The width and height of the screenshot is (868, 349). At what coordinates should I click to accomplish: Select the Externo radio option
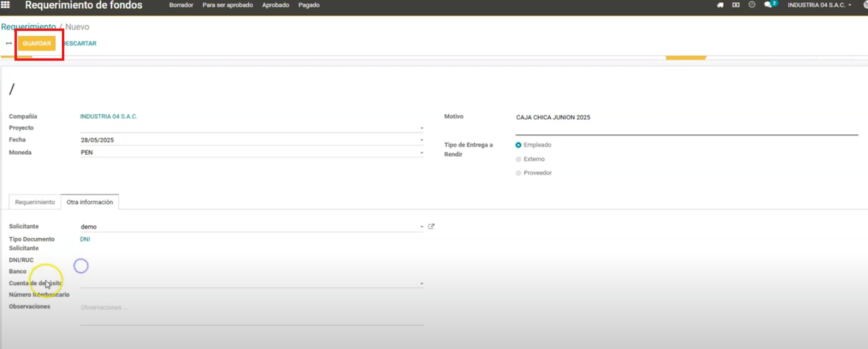pyautogui.click(x=519, y=159)
